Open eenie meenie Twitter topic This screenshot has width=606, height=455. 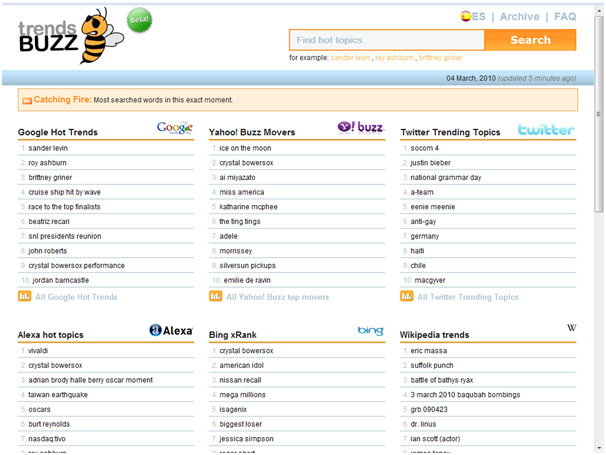click(x=432, y=207)
